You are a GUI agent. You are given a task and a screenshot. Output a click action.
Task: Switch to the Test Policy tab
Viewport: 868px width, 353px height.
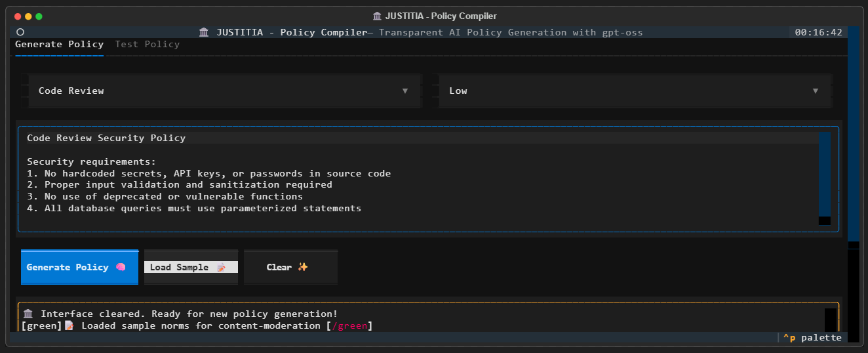pyautogui.click(x=147, y=45)
